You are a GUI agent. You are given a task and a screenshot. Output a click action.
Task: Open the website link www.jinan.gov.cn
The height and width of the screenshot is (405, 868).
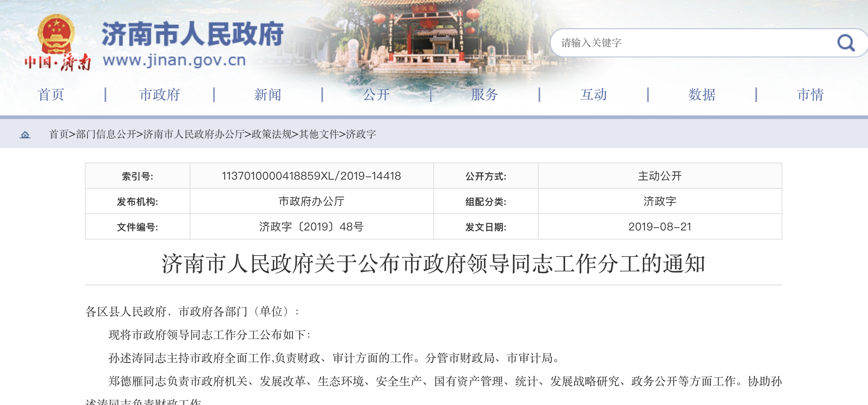coord(174,61)
